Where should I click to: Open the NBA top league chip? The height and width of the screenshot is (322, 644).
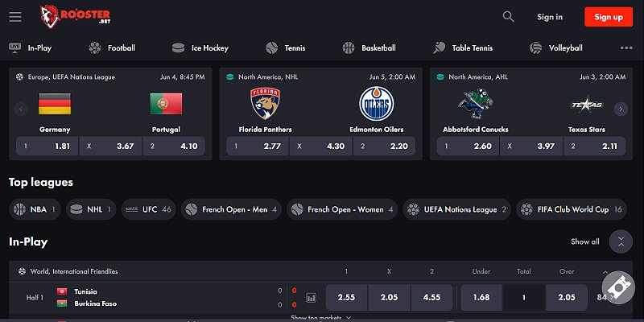click(35, 209)
